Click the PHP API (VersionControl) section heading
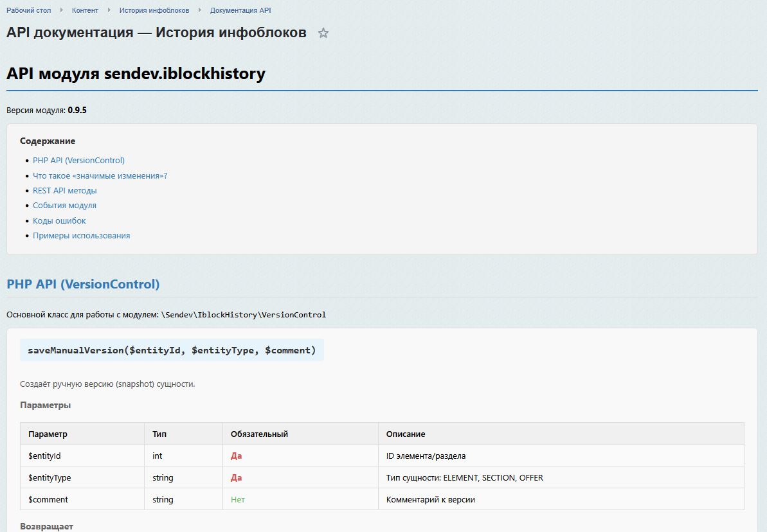Screen dimensions: 767x532 [x=84, y=284]
